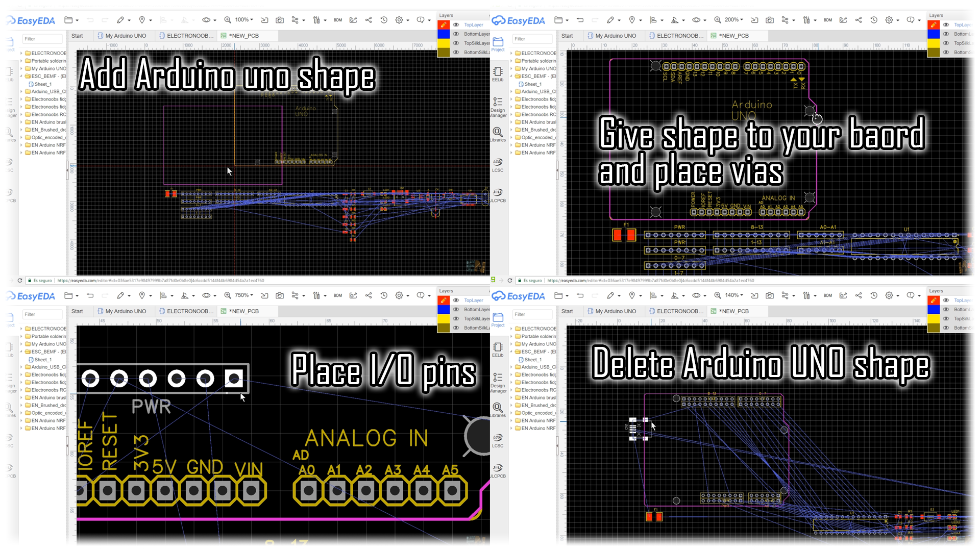Select the pencil drawing tool in the 100% view

coord(120,20)
